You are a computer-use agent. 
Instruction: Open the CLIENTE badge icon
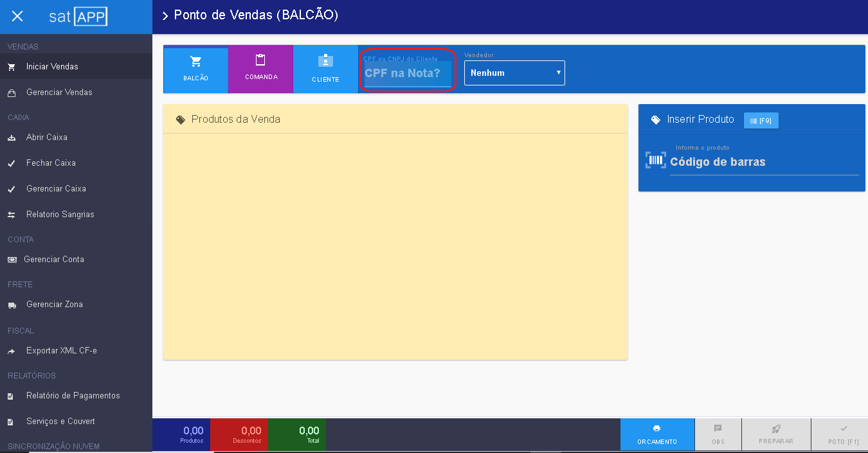pyautogui.click(x=325, y=61)
